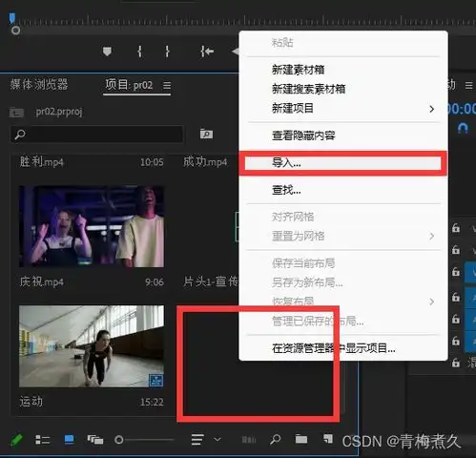The height and width of the screenshot is (458, 476).
Task: Open the 项目: pr02 panel menu
Action: [167, 86]
